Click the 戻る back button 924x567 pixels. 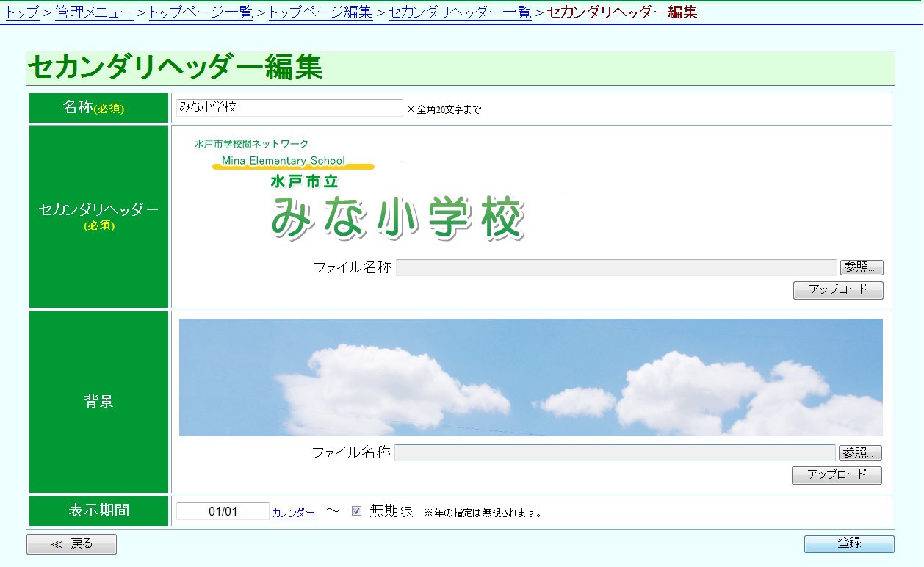[71, 544]
